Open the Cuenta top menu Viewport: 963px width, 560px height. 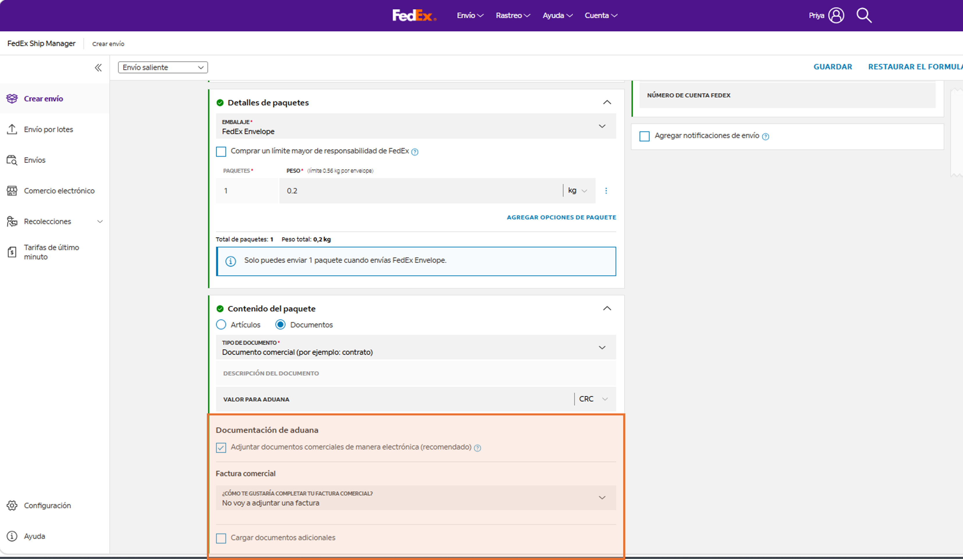coord(601,16)
